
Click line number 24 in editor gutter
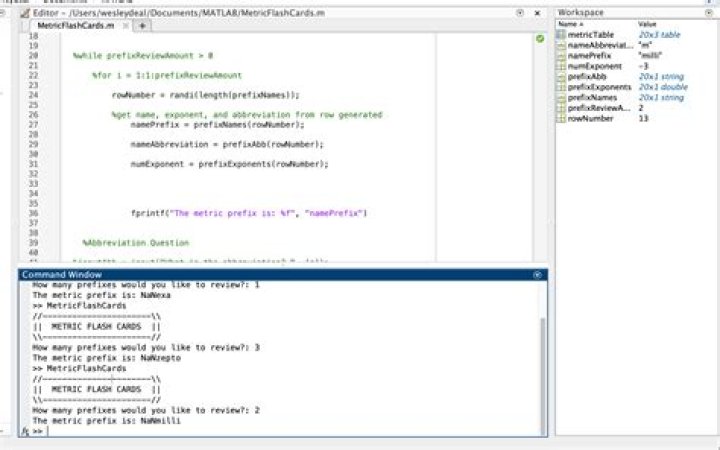(x=33, y=95)
